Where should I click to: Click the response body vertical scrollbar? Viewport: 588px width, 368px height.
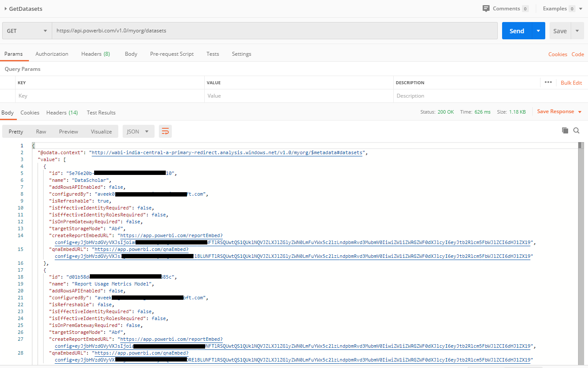(x=581, y=253)
